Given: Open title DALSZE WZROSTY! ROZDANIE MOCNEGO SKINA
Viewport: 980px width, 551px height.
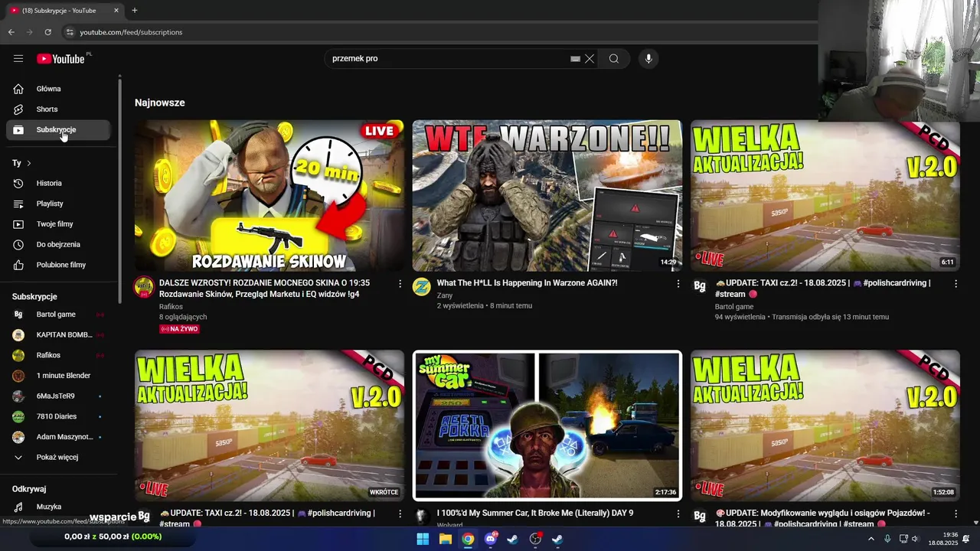Looking at the screenshot, I should click(x=264, y=289).
